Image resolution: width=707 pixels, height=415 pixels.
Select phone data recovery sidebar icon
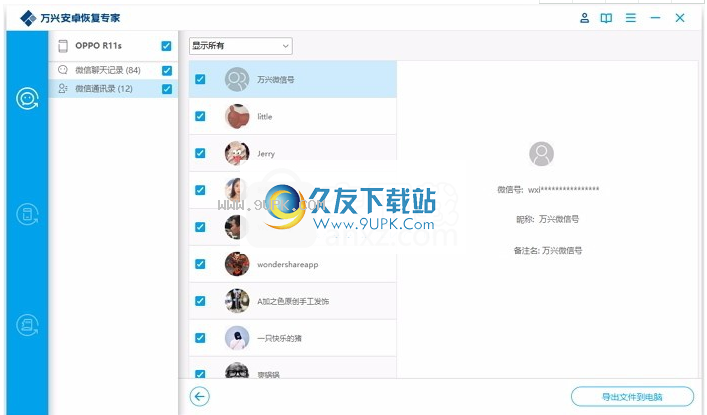(28, 214)
